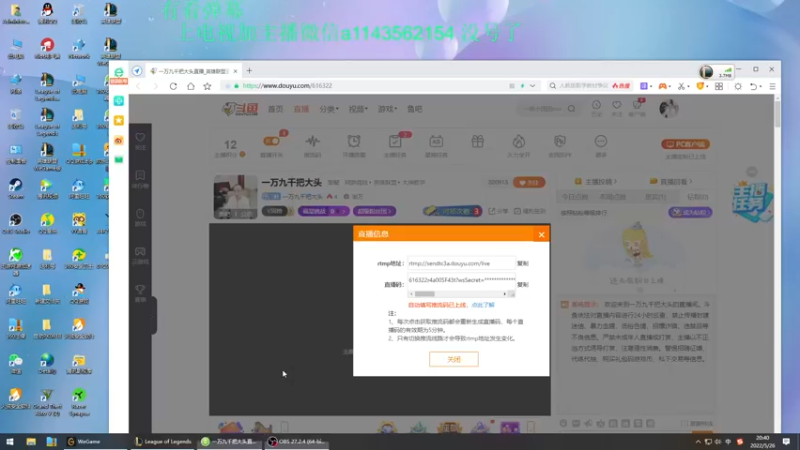Click the stream key scrollbar right arrow
Viewport: 800px width, 450px height.
click(x=505, y=294)
